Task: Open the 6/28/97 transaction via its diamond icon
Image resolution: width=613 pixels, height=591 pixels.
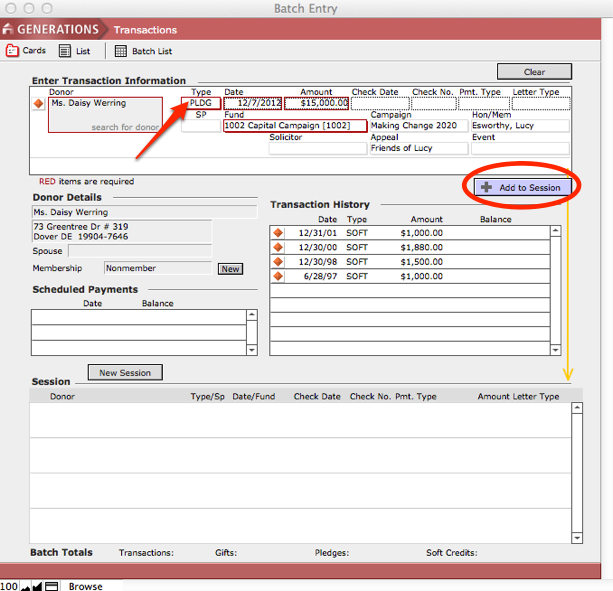Action: 278,276
